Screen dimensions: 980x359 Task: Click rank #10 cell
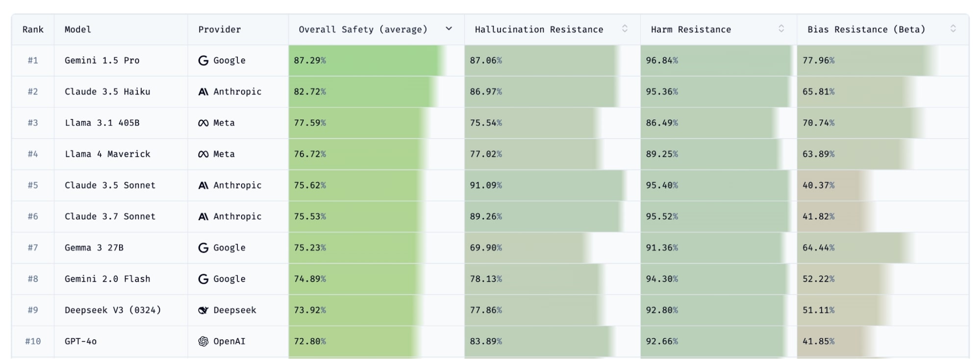(x=33, y=341)
